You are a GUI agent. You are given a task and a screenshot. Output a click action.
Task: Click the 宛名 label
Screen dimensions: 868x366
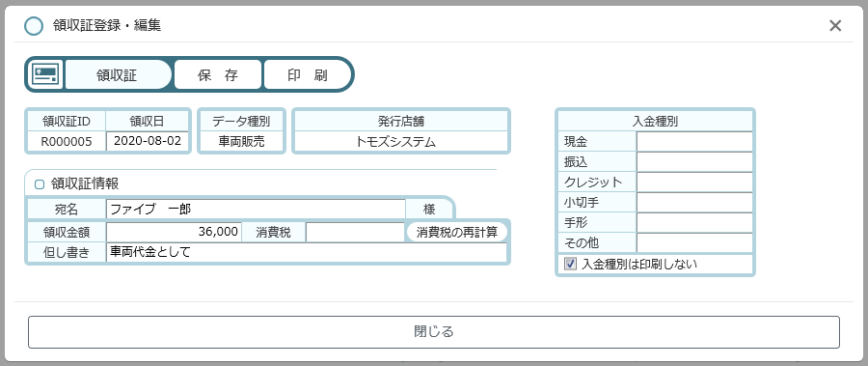(67, 209)
